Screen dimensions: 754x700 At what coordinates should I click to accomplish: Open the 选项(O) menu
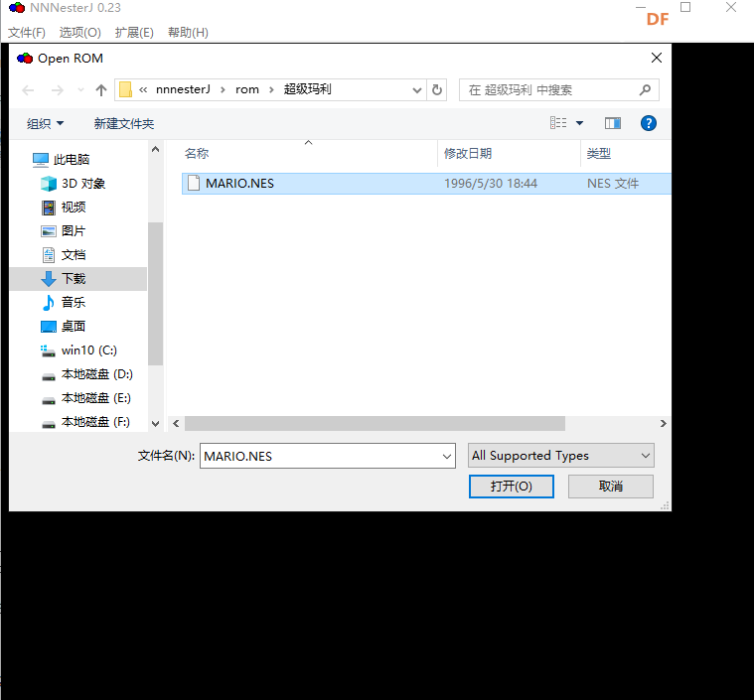click(79, 33)
